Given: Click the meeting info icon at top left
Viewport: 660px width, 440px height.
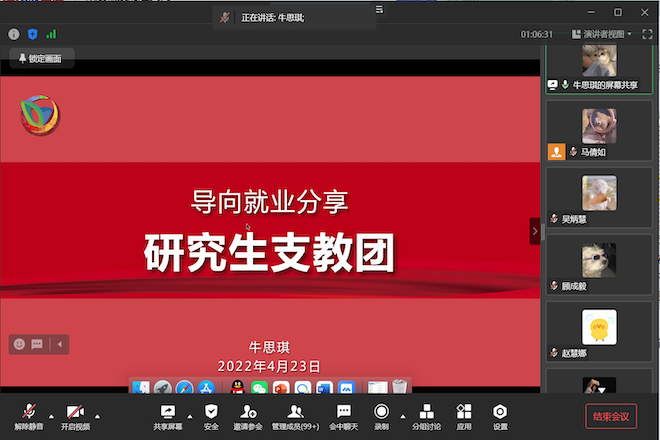Looking at the screenshot, I should (x=14, y=34).
